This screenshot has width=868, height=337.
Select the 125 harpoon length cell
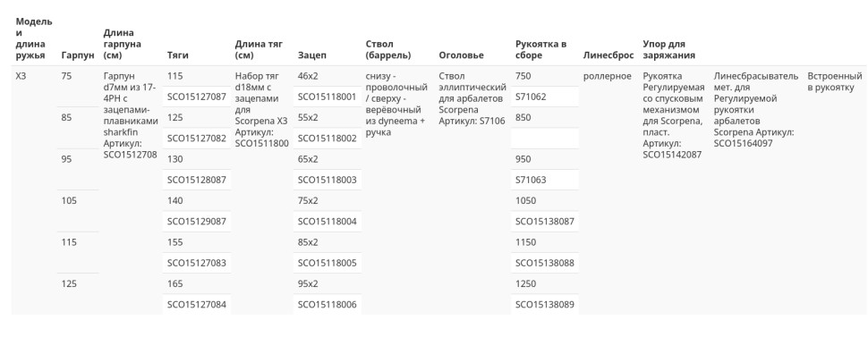tap(78, 294)
